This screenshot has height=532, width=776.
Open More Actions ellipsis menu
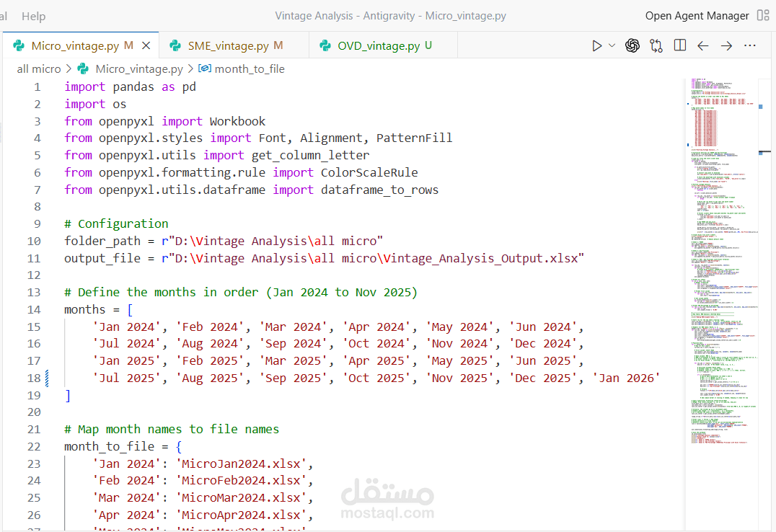point(750,45)
